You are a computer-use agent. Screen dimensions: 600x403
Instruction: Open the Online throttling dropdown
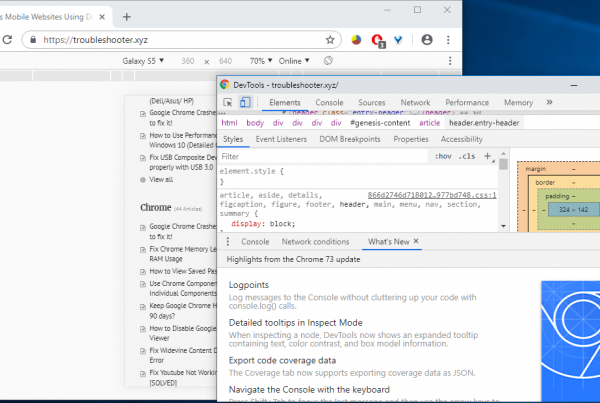tap(294, 61)
